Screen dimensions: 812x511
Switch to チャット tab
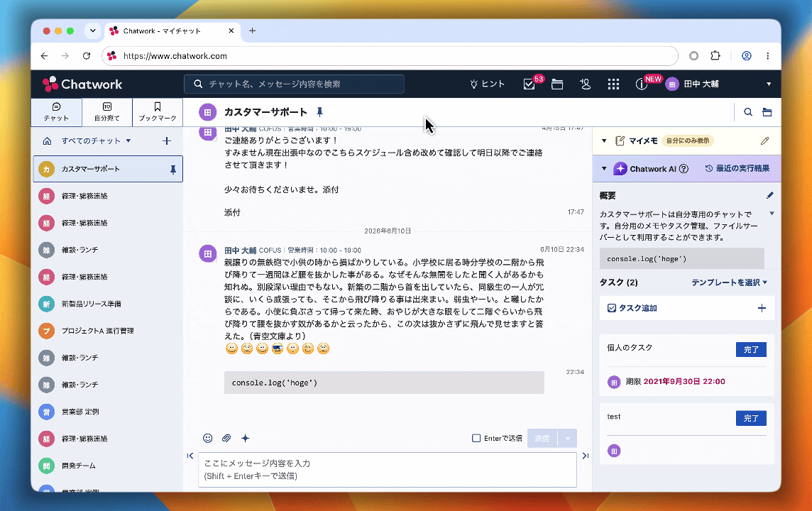pyautogui.click(x=57, y=112)
